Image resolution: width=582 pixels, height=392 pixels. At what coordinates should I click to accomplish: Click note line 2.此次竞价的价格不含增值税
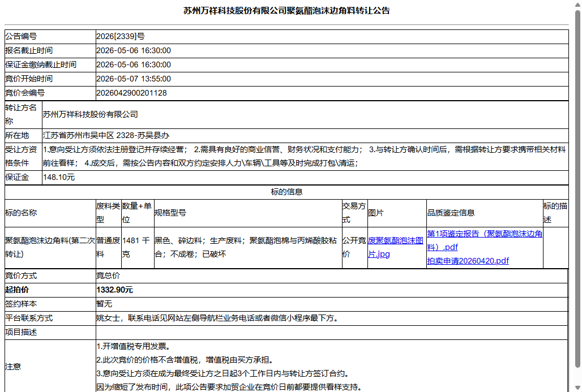[x=185, y=360]
